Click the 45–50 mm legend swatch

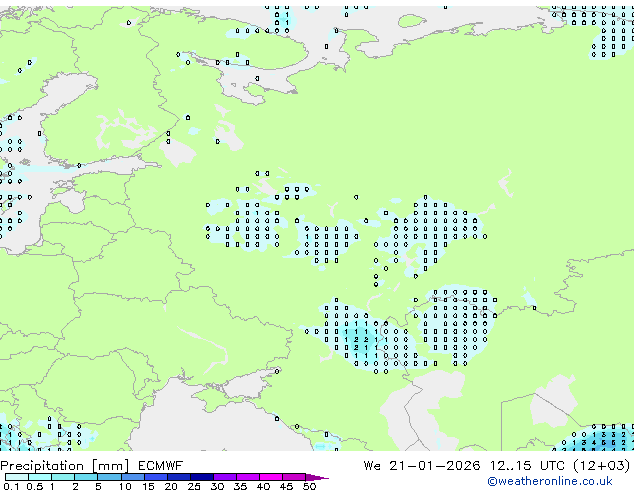tap(298, 477)
